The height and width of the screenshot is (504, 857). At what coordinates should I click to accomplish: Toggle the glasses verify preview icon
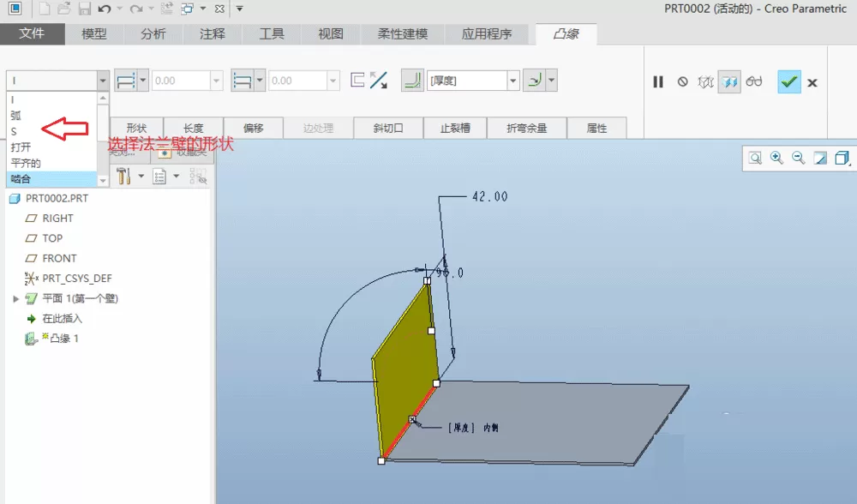point(753,81)
